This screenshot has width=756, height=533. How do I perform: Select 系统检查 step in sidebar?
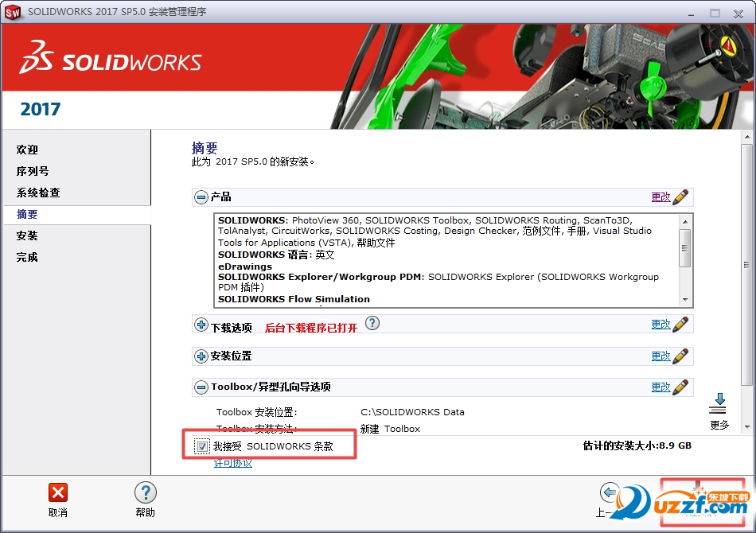[38, 193]
